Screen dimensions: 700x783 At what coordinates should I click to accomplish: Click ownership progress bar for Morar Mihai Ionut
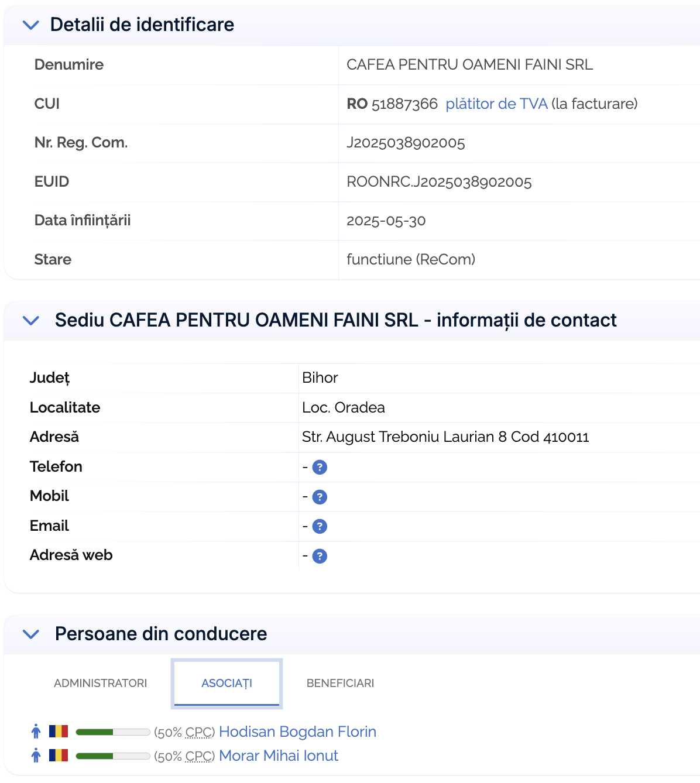coord(113,756)
